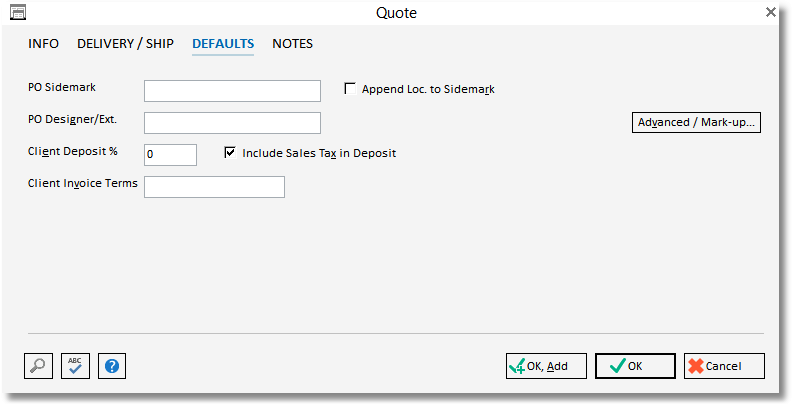Viewport: 793px width, 407px height.
Task: Click the OK, Add button
Action: (x=546, y=366)
